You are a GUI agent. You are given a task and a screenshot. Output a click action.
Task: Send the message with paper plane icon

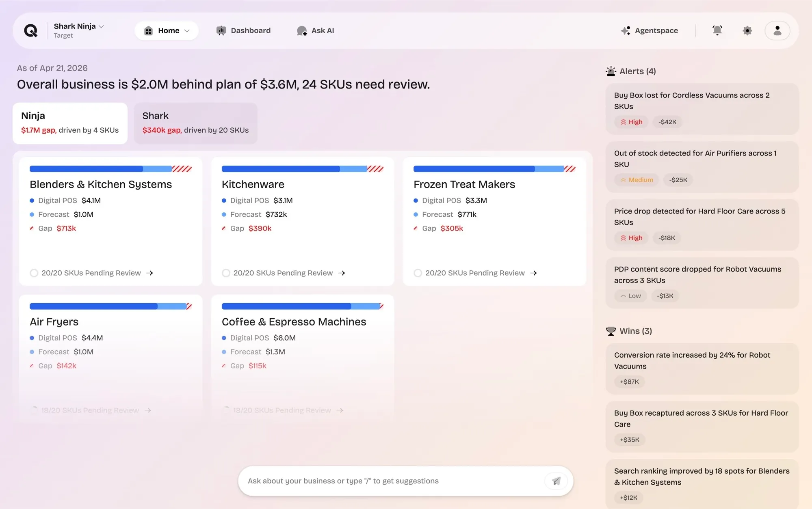[x=556, y=481]
